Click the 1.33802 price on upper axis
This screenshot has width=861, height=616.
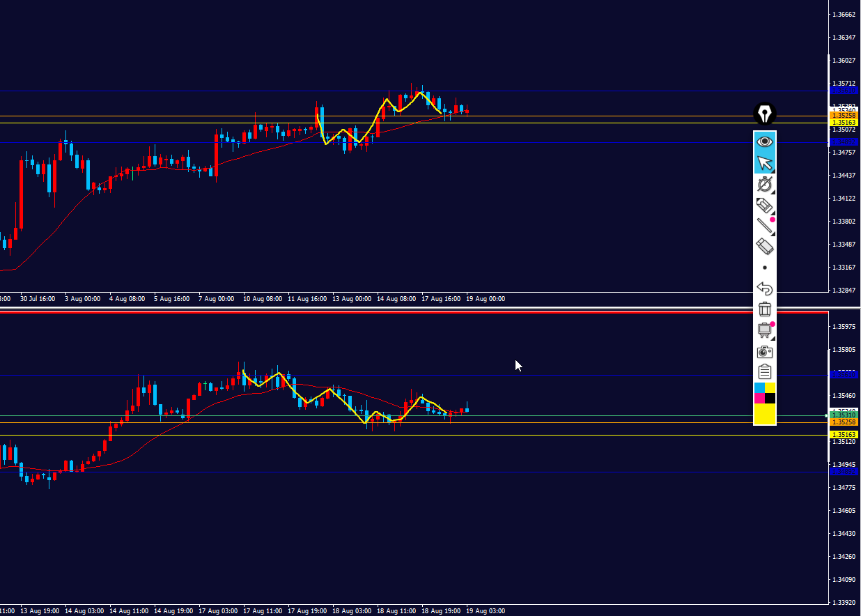click(844, 221)
